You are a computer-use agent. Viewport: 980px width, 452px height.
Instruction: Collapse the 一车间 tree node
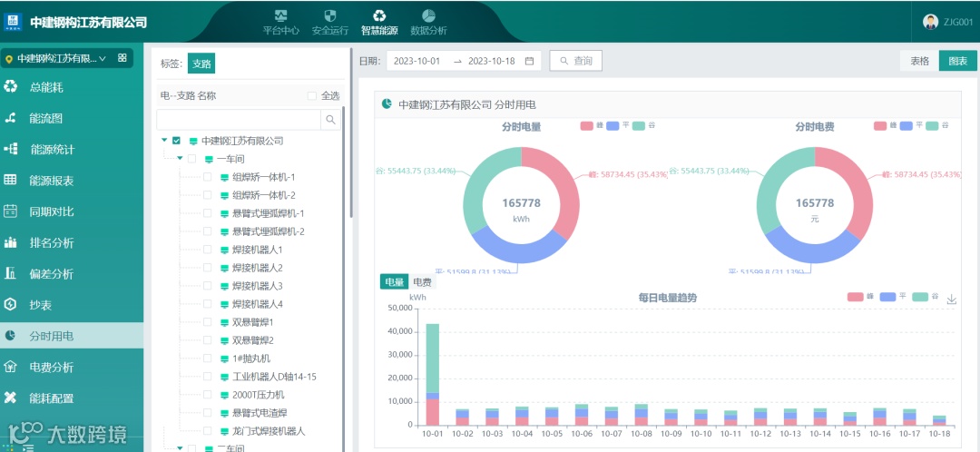(180, 159)
